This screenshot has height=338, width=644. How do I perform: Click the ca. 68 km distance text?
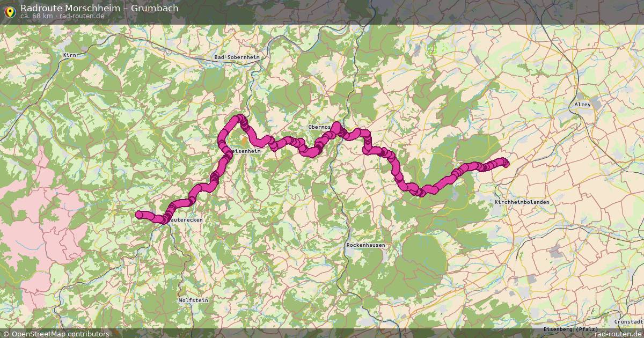point(38,16)
